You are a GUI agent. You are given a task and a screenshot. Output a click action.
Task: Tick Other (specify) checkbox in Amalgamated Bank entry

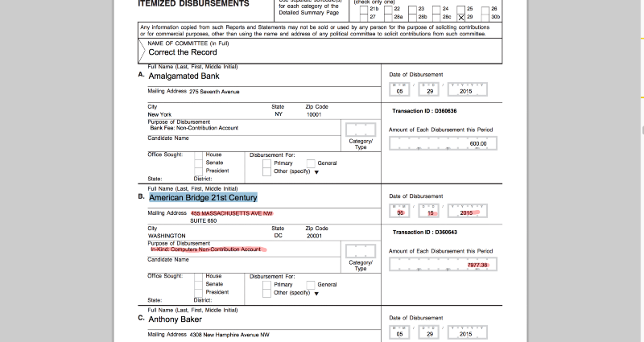point(266,171)
